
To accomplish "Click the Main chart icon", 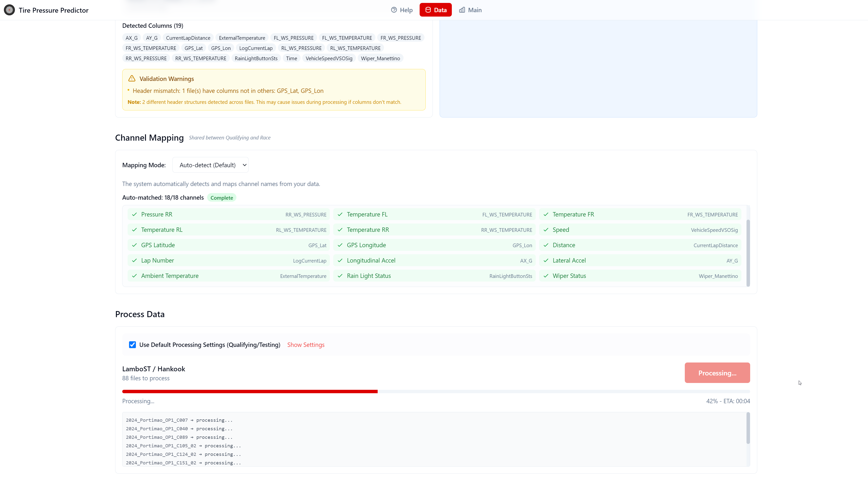I will pyautogui.click(x=462, y=10).
